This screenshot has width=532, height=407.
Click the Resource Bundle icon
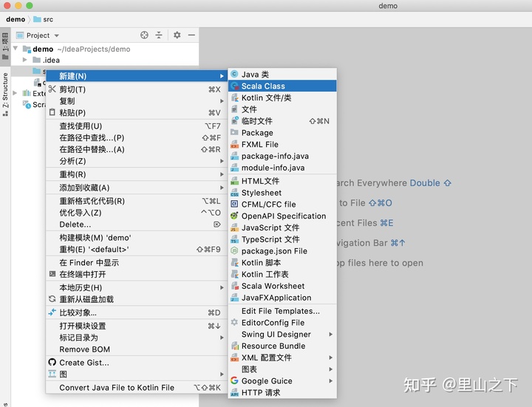tap(234, 346)
